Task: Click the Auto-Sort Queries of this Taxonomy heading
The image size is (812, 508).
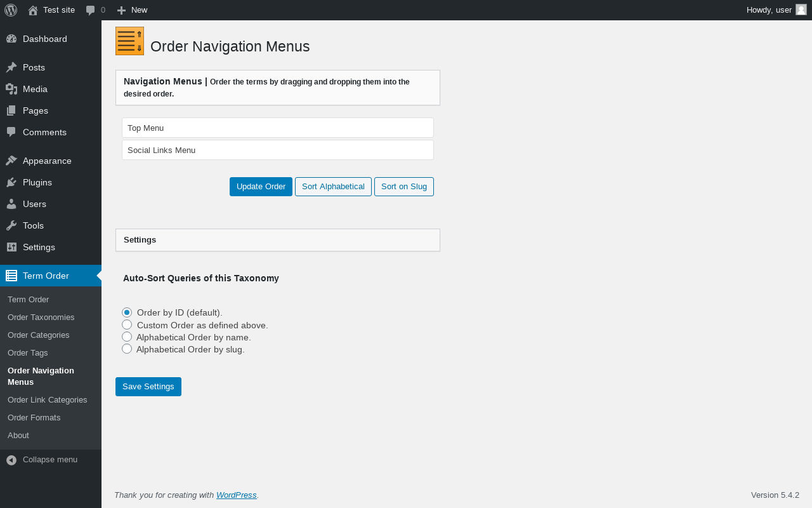Action: 201,278
